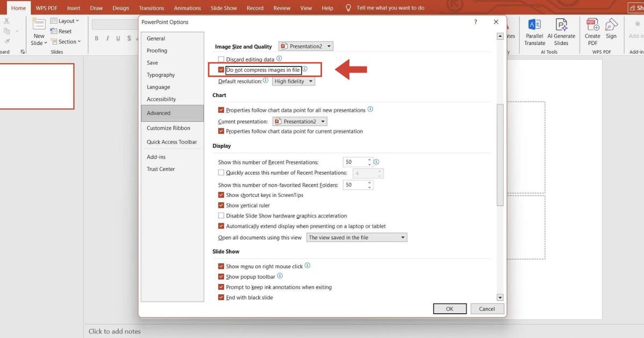Open Default resolution High fidelity dropdown
Viewport: 644px width, 338px height.
[294, 81]
